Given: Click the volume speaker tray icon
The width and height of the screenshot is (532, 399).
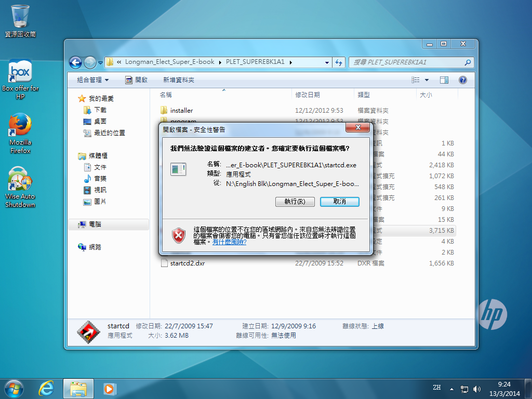Looking at the screenshot, I should click(x=477, y=389).
